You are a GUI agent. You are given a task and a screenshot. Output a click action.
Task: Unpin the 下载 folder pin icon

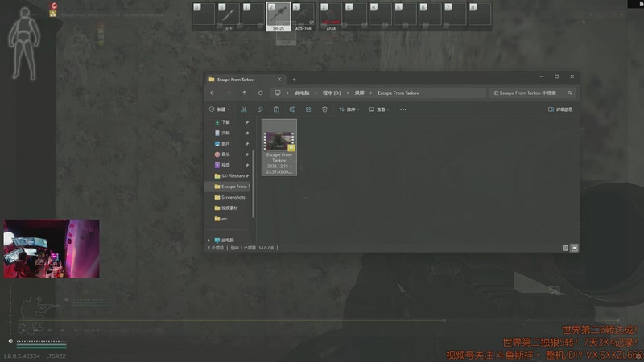pyautogui.click(x=247, y=122)
